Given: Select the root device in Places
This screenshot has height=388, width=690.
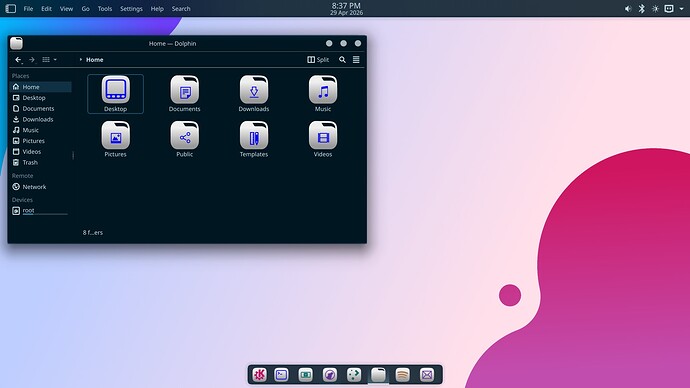Looking at the screenshot, I should tap(40, 211).
